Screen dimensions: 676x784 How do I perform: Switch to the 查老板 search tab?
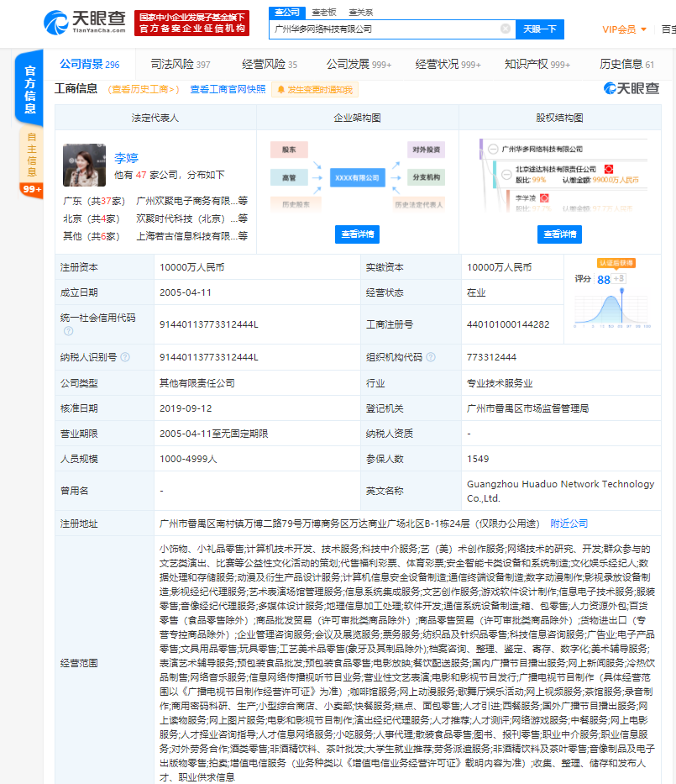[324, 12]
